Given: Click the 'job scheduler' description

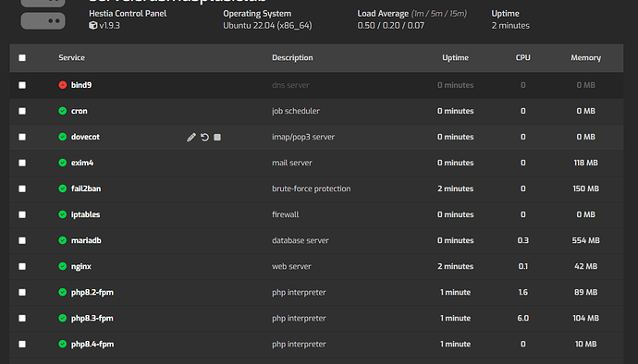Looking at the screenshot, I should [296, 111].
